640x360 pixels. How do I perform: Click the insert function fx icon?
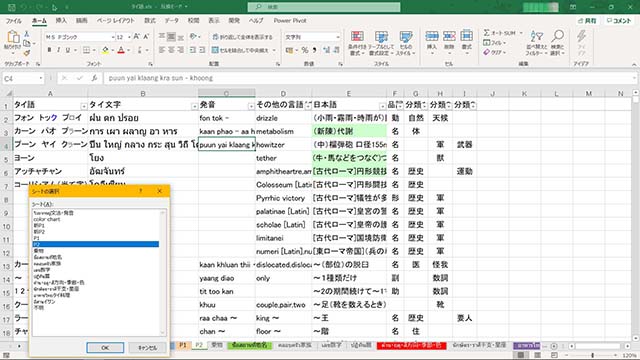94,78
